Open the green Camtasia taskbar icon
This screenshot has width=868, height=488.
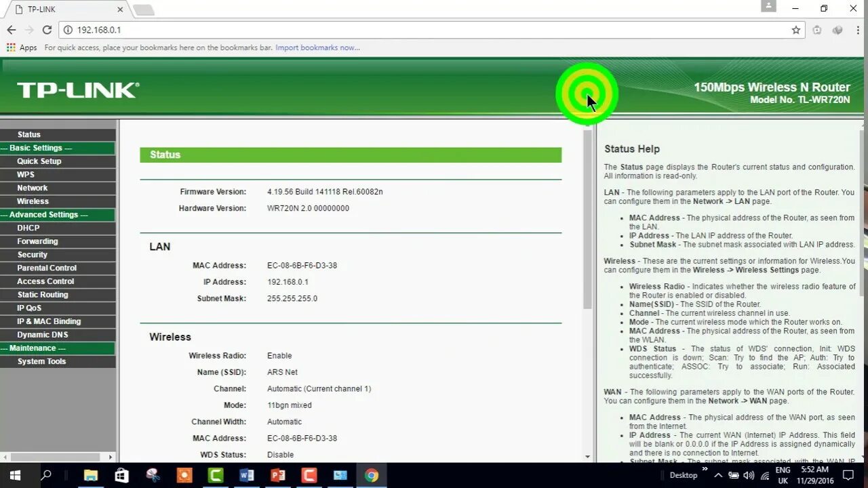(216, 475)
